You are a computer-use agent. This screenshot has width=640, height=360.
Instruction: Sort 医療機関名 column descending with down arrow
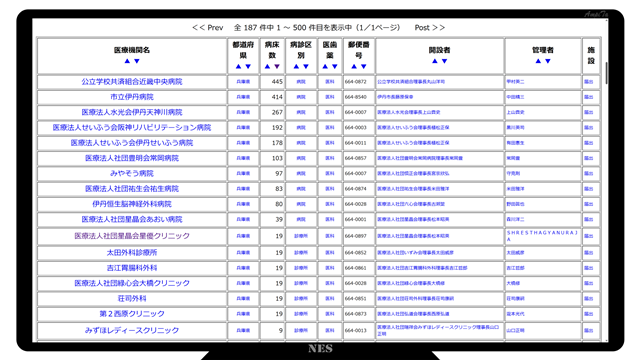[x=137, y=61]
